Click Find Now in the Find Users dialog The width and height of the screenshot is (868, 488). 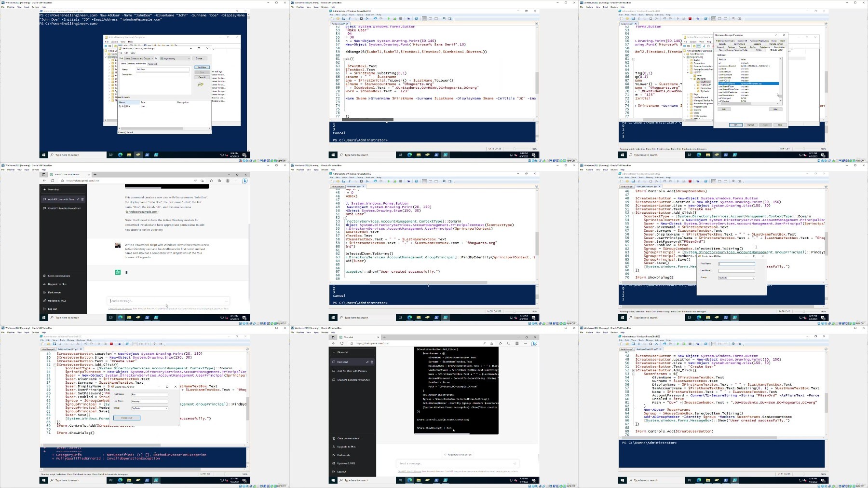tap(202, 67)
